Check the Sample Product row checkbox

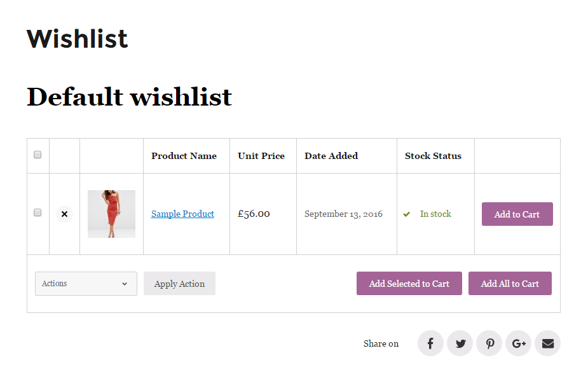pyautogui.click(x=38, y=212)
